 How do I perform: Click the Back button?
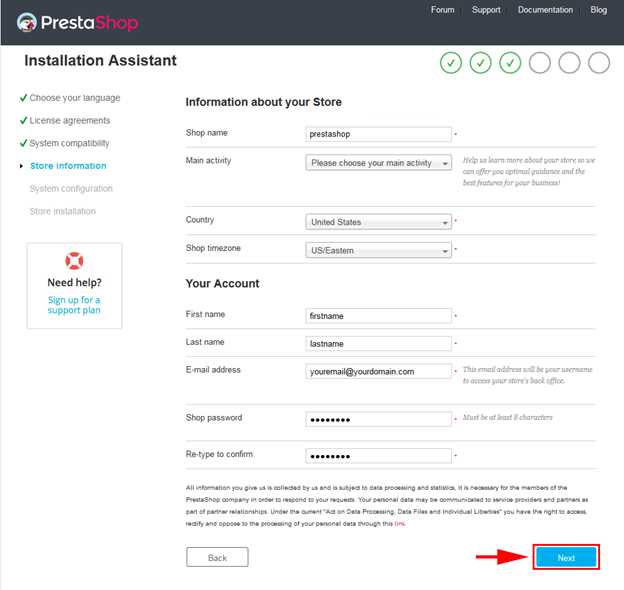point(217,557)
